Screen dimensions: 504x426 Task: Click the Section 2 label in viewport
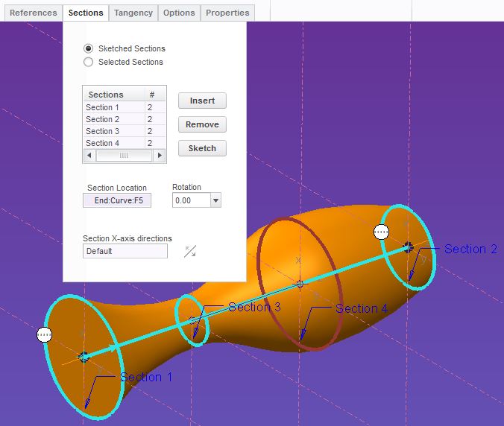click(x=471, y=249)
